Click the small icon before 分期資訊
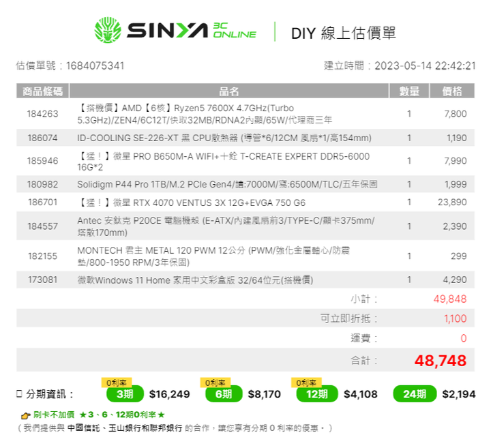The image size is (491, 448). pos(19,393)
